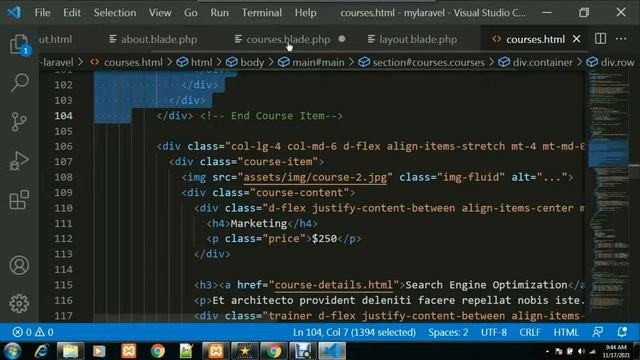
Task: Click the minimap highlighted viewport slider
Action: coord(608,153)
